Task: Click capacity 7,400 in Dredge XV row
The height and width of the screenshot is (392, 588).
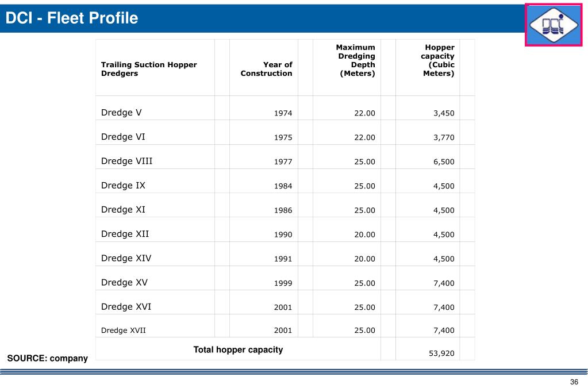Action: (x=444, y=283)
